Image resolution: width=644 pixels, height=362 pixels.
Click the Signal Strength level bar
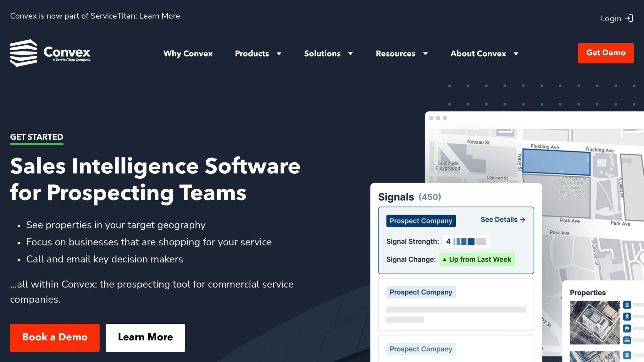469,241
